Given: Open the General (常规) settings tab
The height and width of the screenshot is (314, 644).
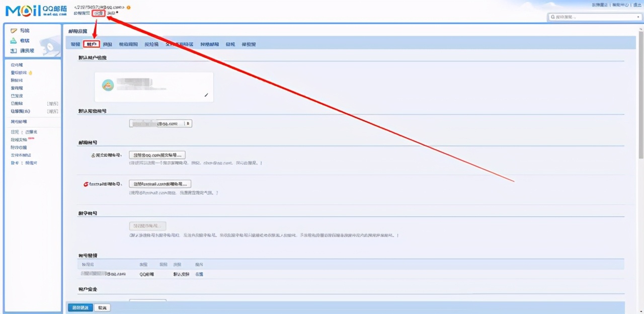Looking at the screenshot, I should 75,44.
